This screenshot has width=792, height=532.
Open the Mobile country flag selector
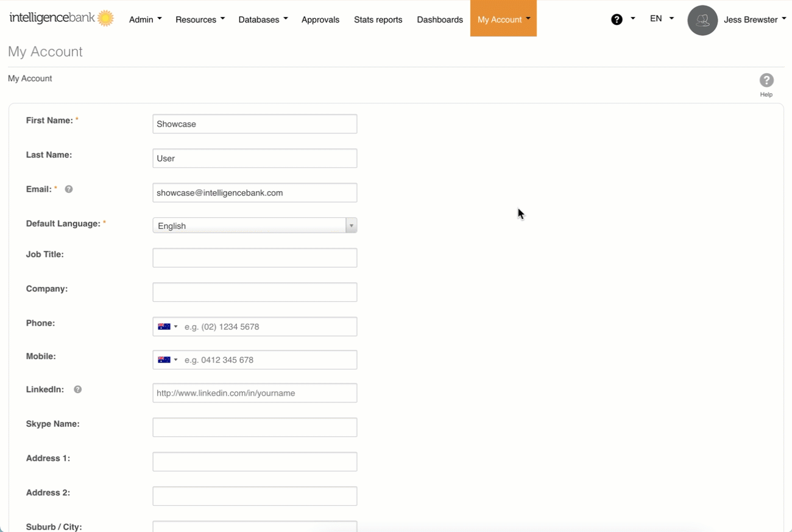point(168,360)
